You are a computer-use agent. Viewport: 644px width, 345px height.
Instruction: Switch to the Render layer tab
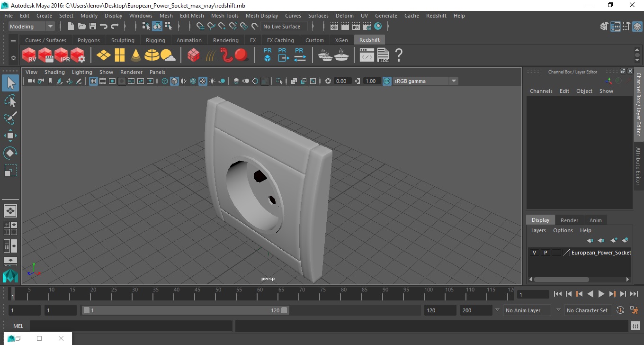tap(569, 220)
